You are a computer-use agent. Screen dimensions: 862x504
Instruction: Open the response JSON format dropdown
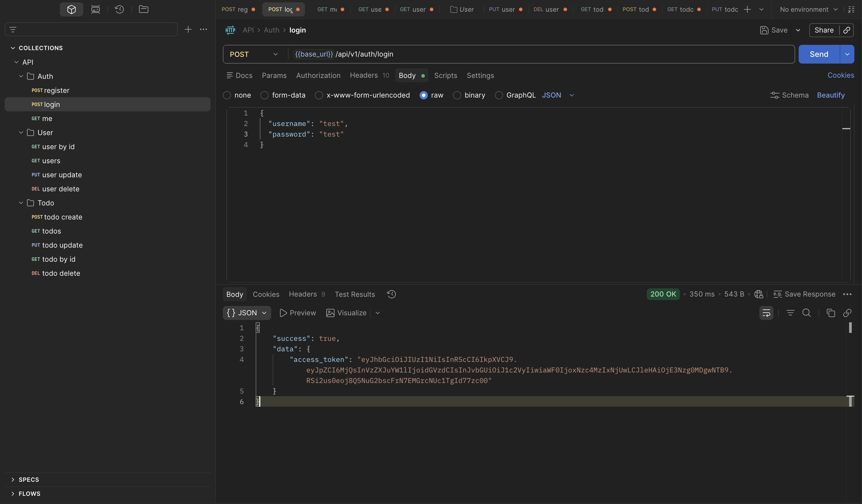tap(247, 313)
